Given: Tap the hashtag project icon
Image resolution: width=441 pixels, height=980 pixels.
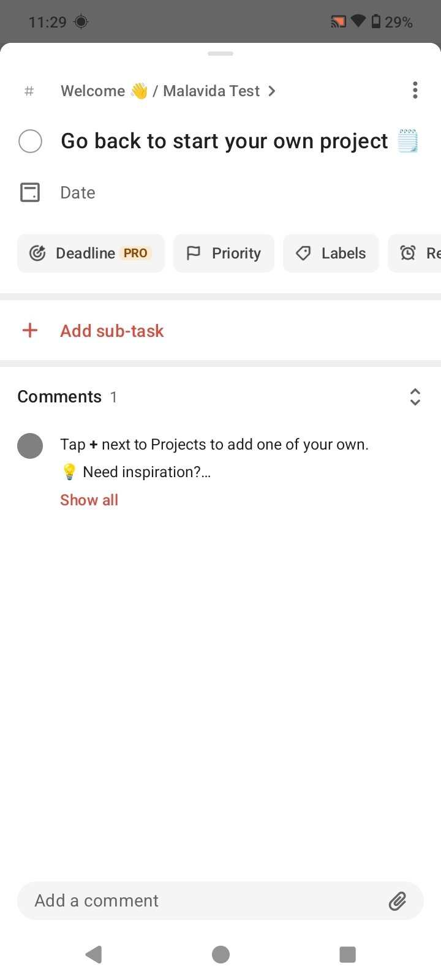Looking at the screenshot, I should coord(29,91).
